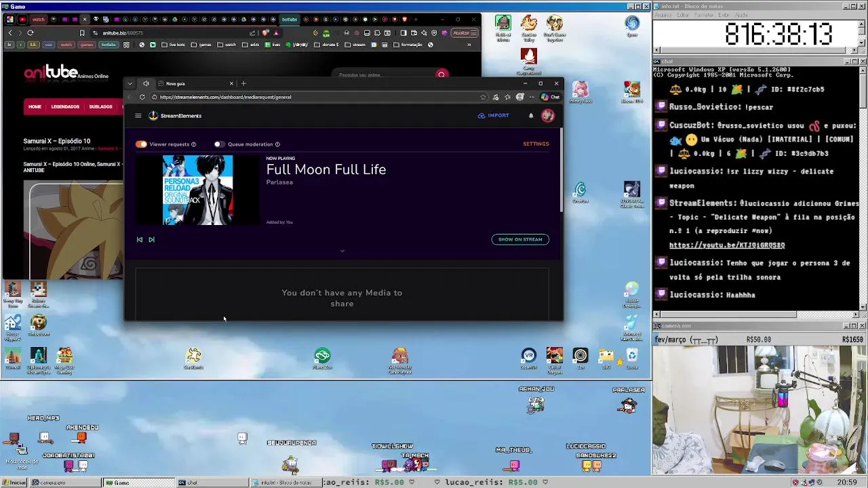This screenshot has width=868, height=488.
Task: Click the previous track button
Action: pos(140,239)
